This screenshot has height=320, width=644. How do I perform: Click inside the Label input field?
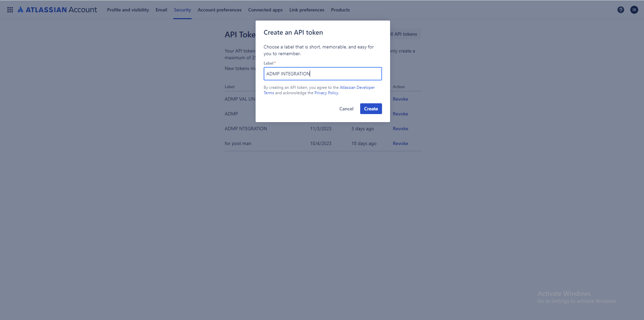322,74
